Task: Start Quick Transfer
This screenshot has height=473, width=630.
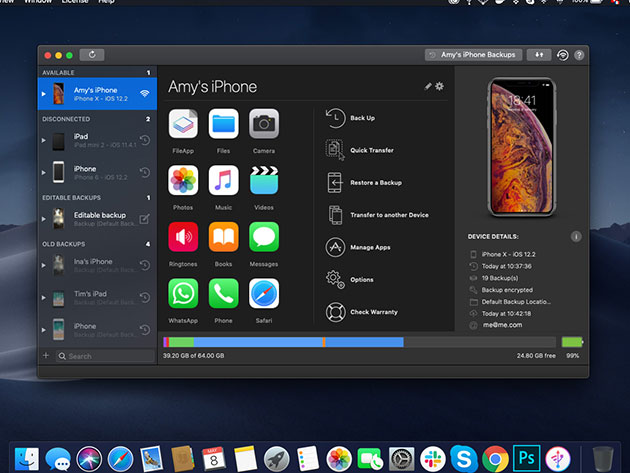Action: click(360, 150)
